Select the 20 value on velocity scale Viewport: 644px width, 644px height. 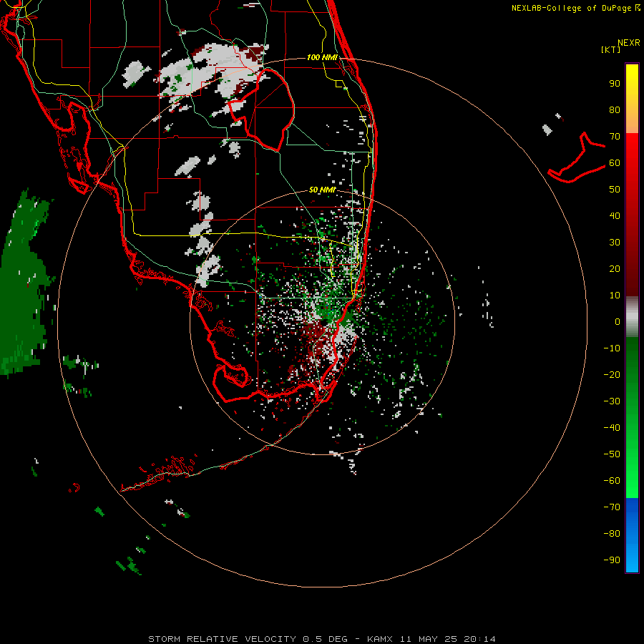tap(615, 269)
